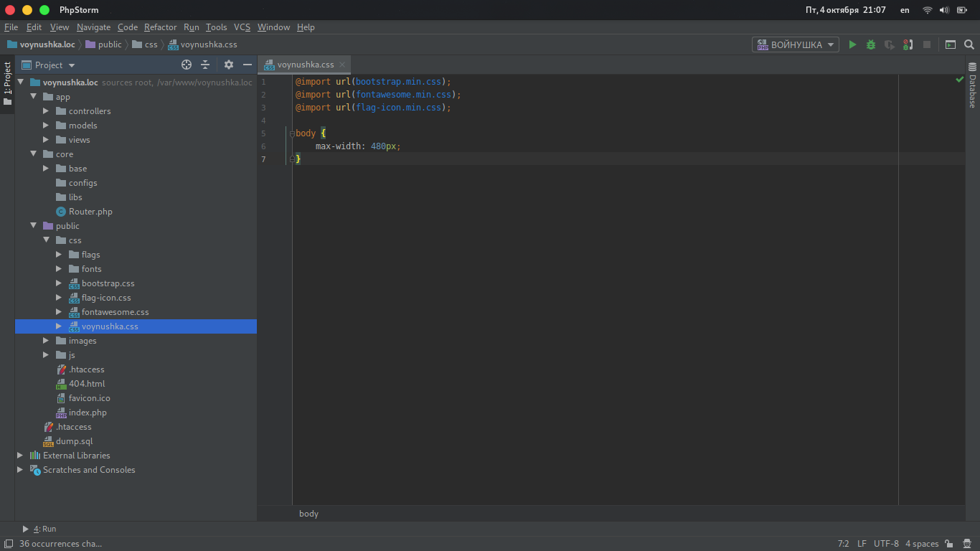The image size is (980, 551).
Task: Click the 4 spaces indent setting
Action: [x=922, y=544]
